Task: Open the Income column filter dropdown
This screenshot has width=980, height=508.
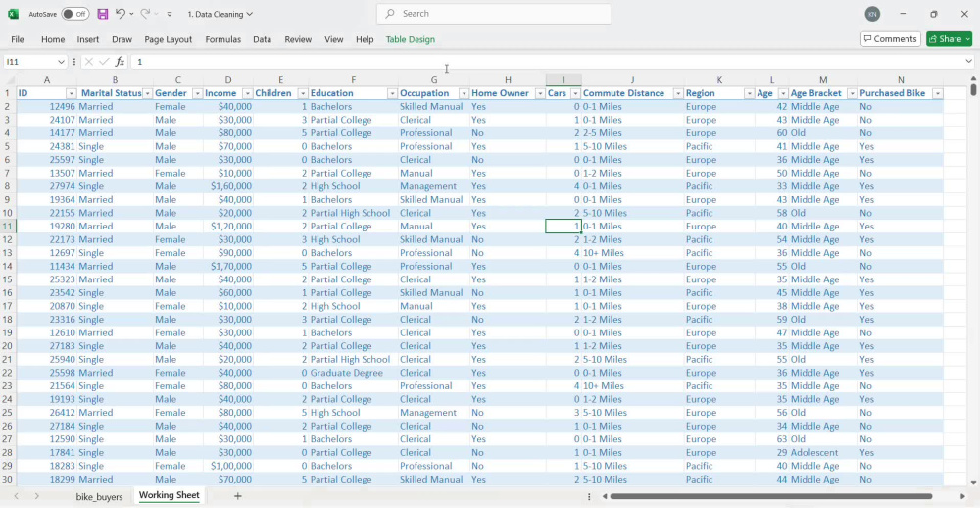Action: tap(248, 93)
